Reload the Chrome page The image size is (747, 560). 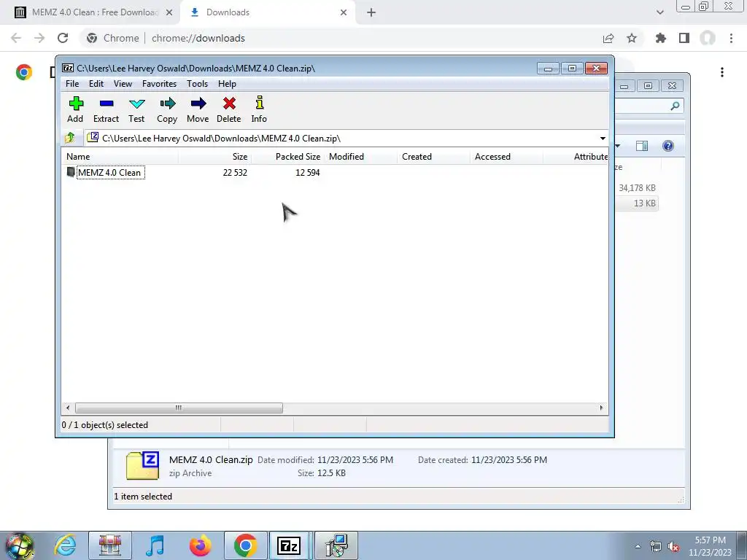(x=63, y=38)
